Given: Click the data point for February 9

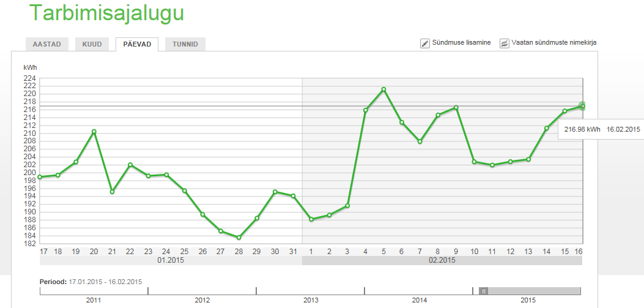Looking at the screenshot, I should click(456, 108).
